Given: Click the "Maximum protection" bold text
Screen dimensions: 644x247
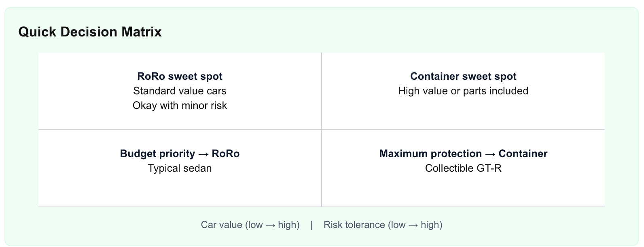Looking at the screenshot, I should click(430, 153).
